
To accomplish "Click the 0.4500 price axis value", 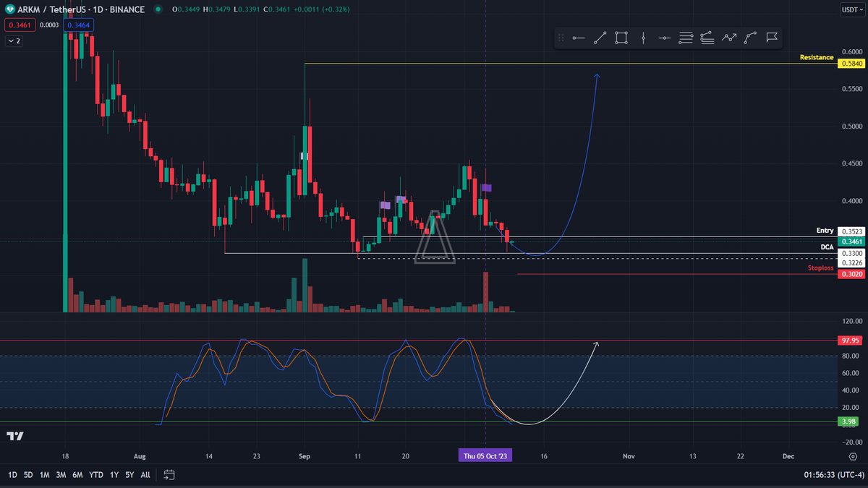I will (x=853, y=163).
